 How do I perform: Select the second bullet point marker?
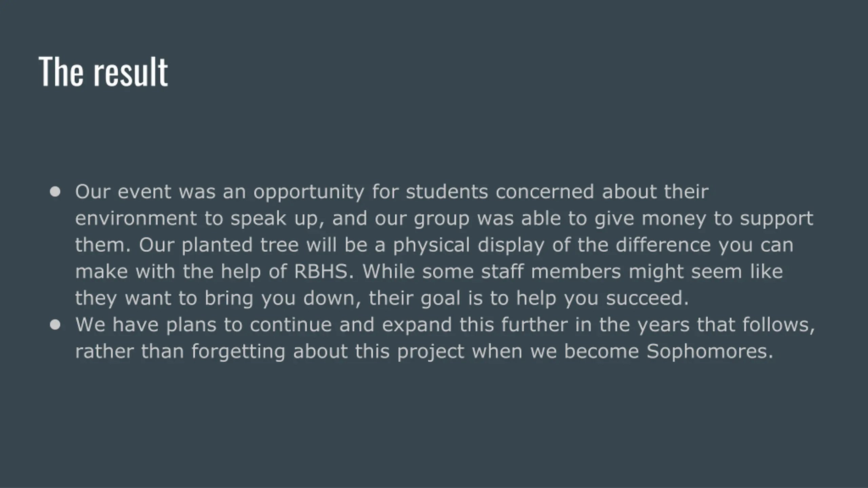click(55, 325)
